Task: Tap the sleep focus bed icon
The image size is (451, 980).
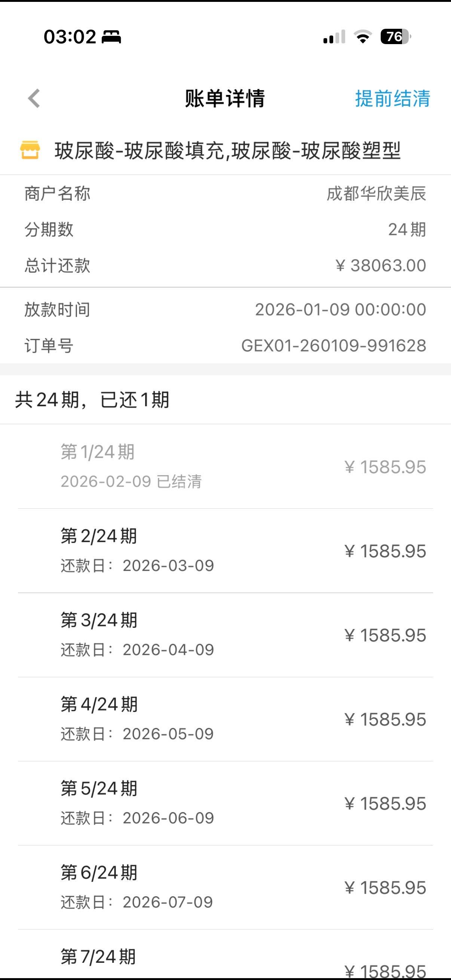Action: (111, 37)
